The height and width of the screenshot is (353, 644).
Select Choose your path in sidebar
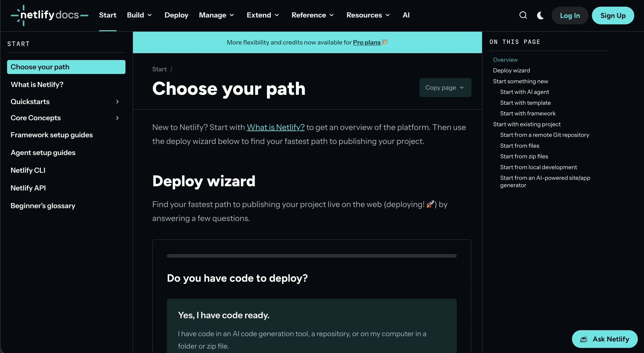tap(66, 67)
